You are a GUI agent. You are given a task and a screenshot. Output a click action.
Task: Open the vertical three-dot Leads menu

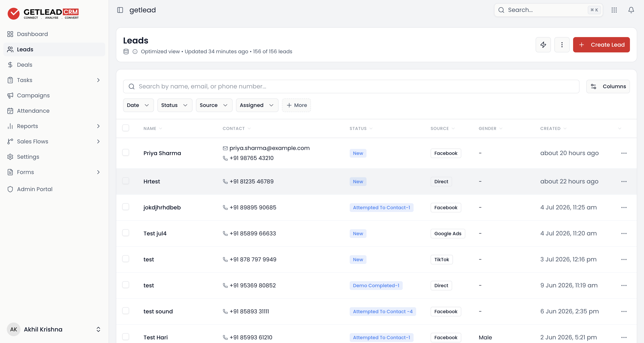click(562, 45)
